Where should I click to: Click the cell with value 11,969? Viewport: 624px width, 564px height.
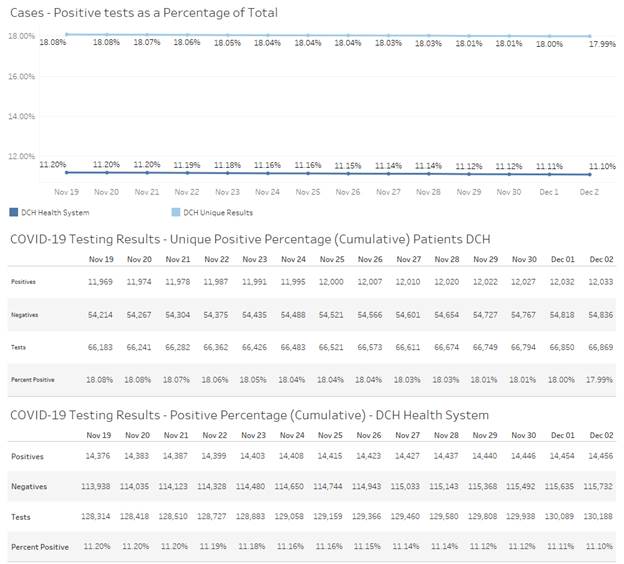coord(100,282)
